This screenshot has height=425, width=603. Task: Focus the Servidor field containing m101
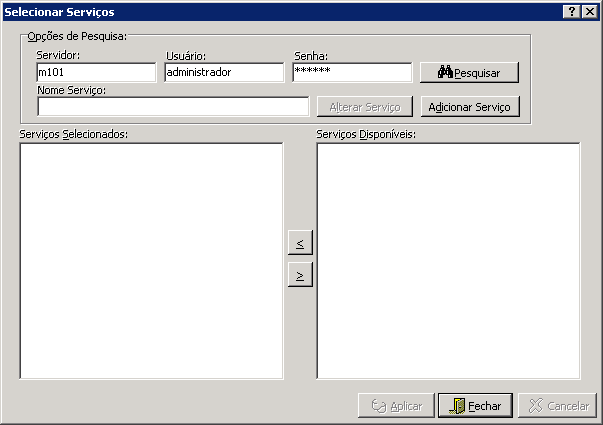pyautogui.click(x=96, y=73)
